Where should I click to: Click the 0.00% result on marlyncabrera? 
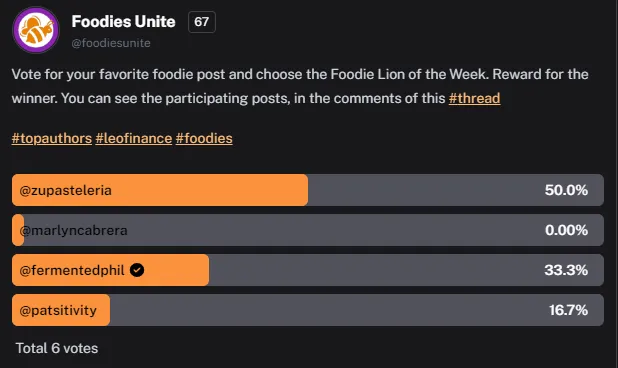[566, 230]
